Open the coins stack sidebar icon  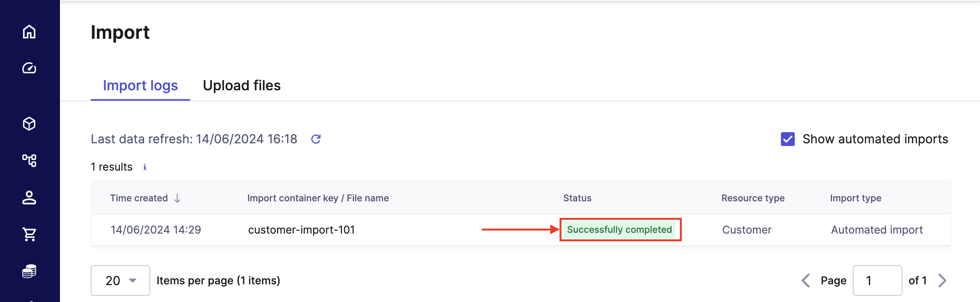(x=29, y=271)
